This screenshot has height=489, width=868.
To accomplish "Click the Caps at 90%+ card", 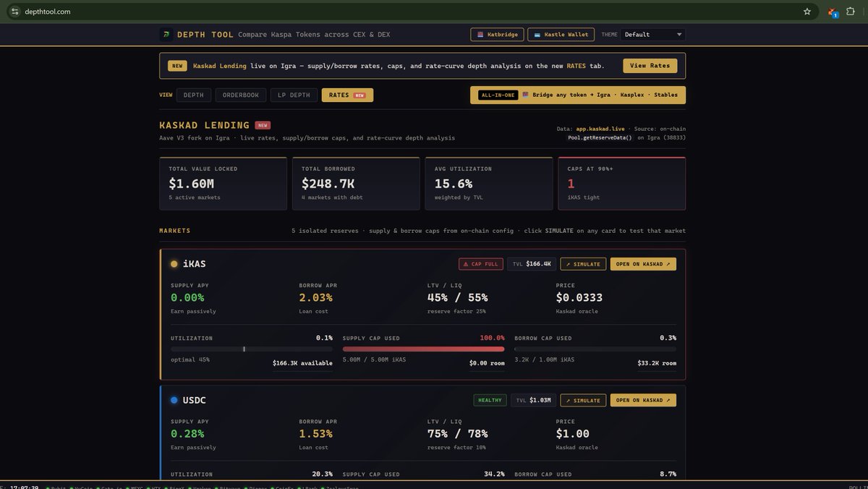I will pyautogui.click(x=622, y=184).
